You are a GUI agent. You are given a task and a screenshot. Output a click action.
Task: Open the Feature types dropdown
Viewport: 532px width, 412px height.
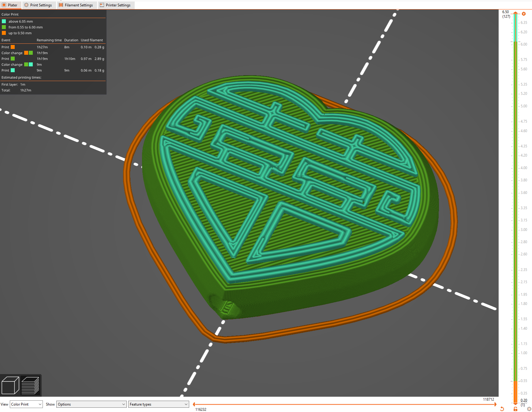coord(158,404)
